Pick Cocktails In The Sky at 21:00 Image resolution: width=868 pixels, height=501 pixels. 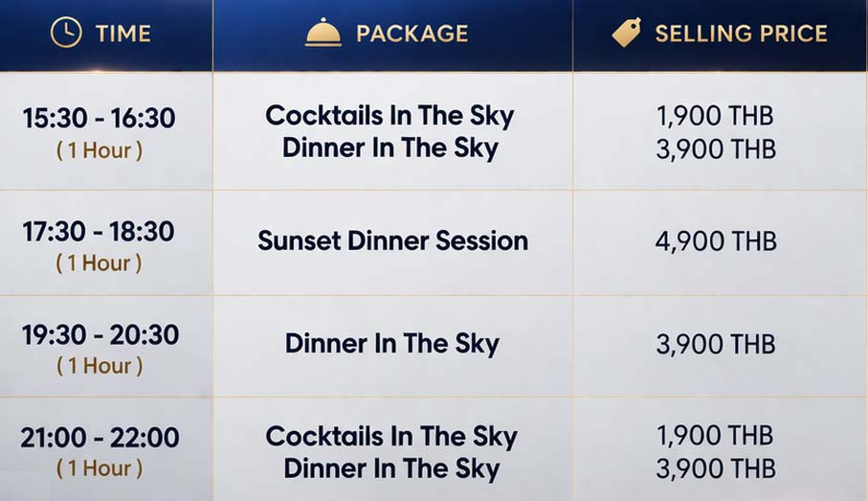391,436
